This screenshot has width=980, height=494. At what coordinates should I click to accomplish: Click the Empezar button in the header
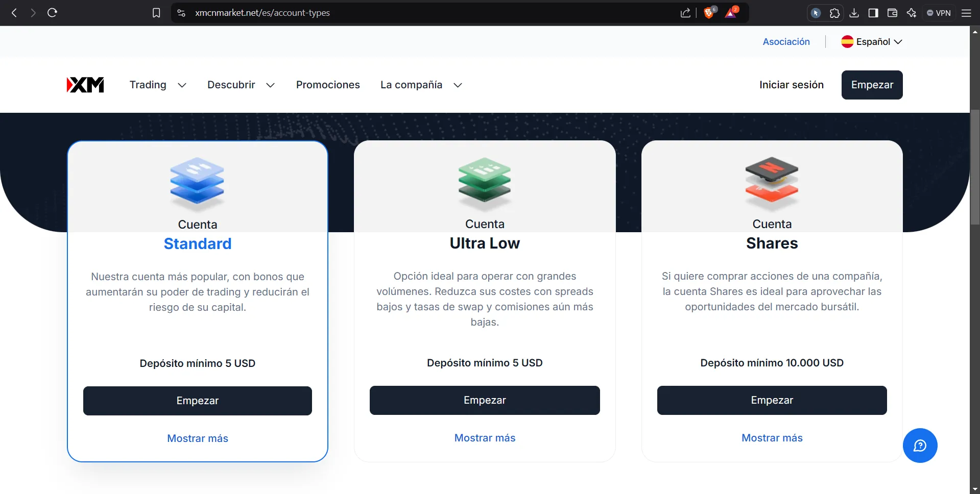pos(872,85)
